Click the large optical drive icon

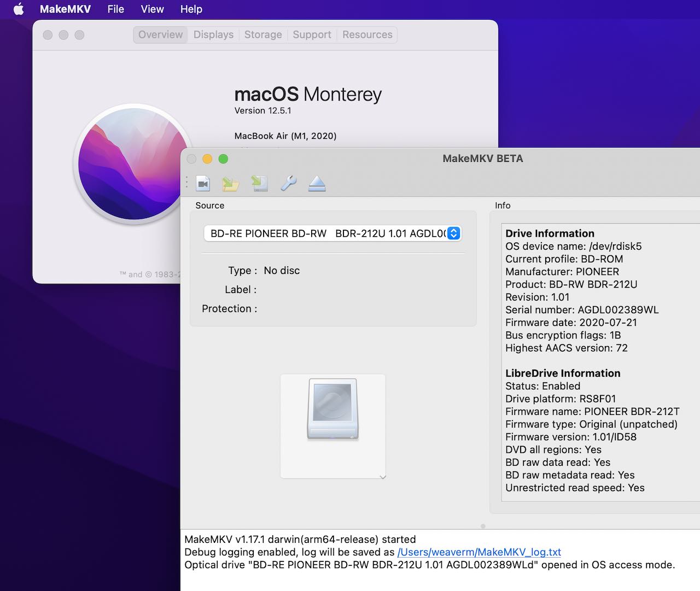[x=332, y=409]
